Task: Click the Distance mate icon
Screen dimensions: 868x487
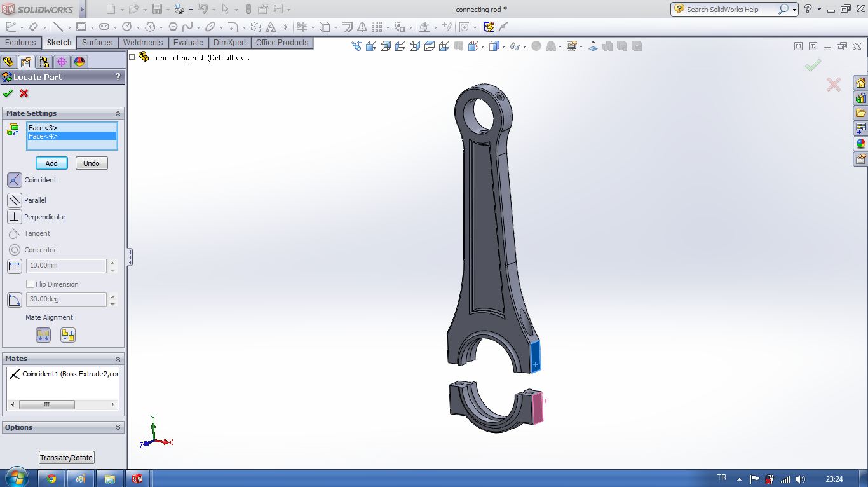Action: coord(14,266)
